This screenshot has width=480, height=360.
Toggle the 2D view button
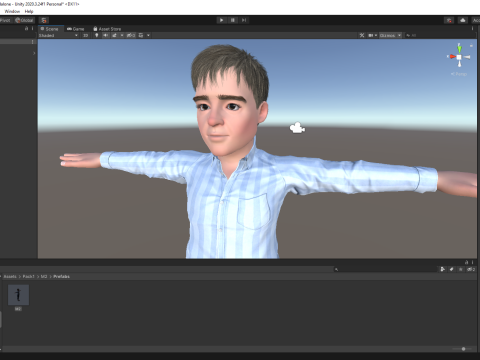pos(86,35)
